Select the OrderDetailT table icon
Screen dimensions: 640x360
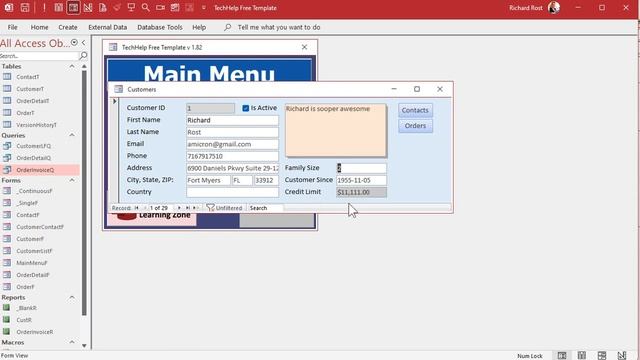click(x=7, y=100)
